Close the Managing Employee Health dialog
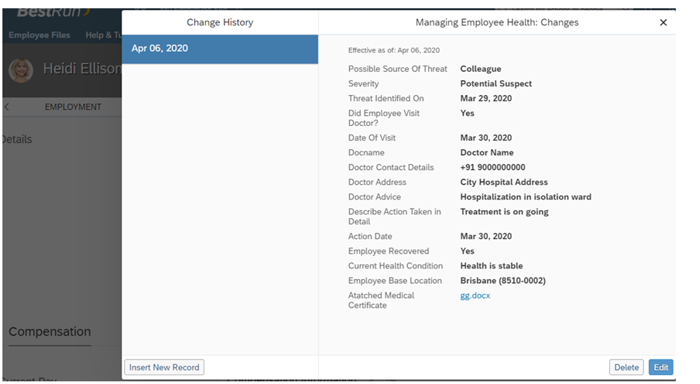Viewport: 700px width, 384px height. point(663,22)
